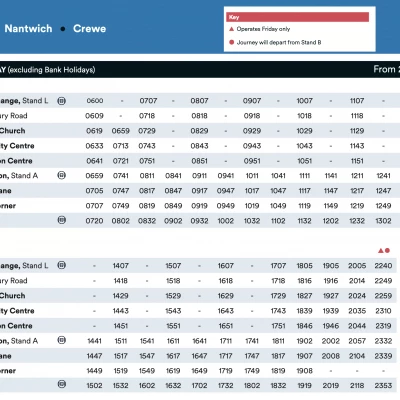Select the 1607 time cell
The image size is (400, 400).
click(x=226, y=266)
